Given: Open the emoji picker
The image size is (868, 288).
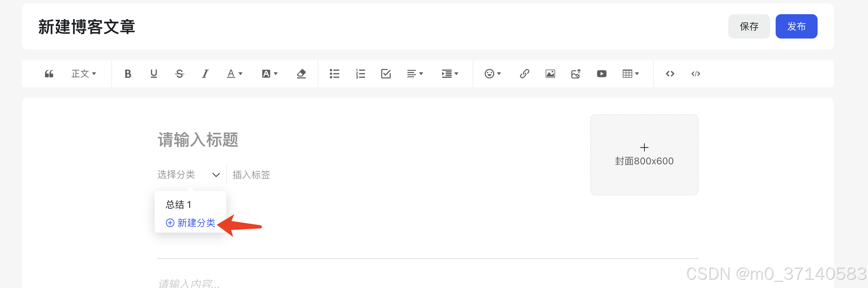Looking at the screenshot, I should click(493, 74).
